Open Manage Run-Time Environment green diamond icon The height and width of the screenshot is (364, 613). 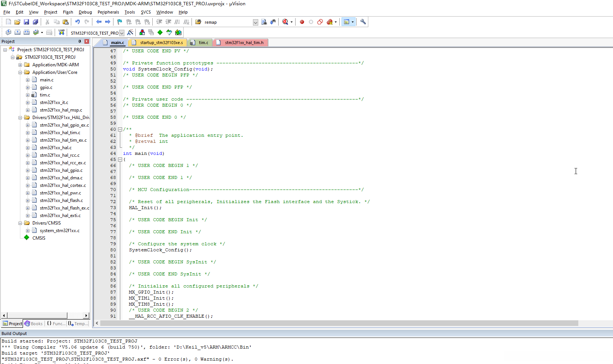point(160,32)
